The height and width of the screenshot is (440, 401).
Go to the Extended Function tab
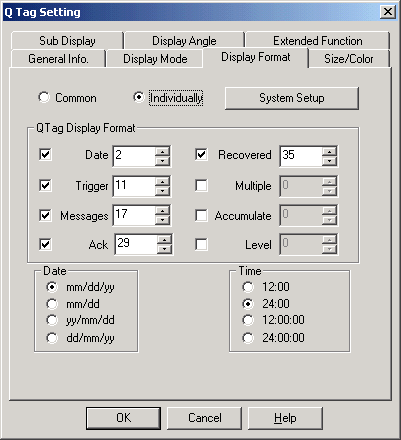(318, 41)
